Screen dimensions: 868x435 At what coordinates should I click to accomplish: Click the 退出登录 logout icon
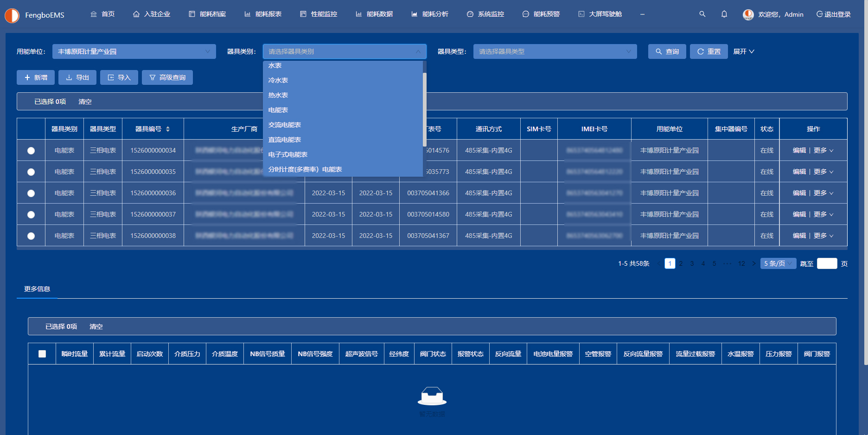tap(819, 14)
